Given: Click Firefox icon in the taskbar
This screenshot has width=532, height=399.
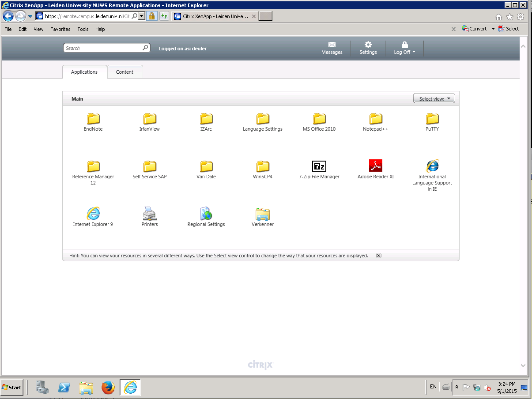Looking at the screenshot, I should tap(108, 388).
